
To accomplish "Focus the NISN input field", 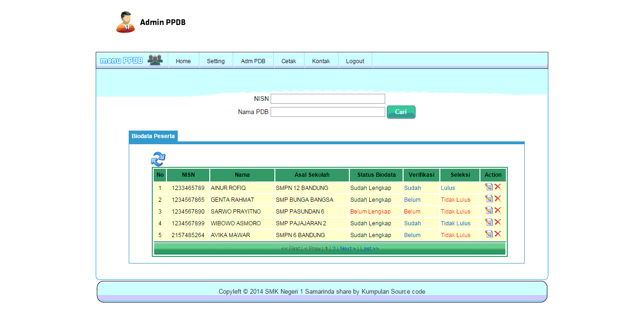I will (328, 99).
